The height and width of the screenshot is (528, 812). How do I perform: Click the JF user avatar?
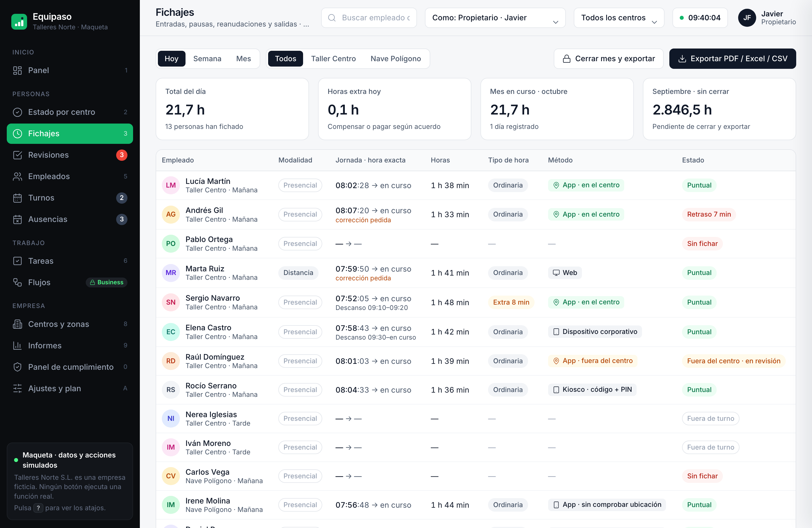coord(747,18)
